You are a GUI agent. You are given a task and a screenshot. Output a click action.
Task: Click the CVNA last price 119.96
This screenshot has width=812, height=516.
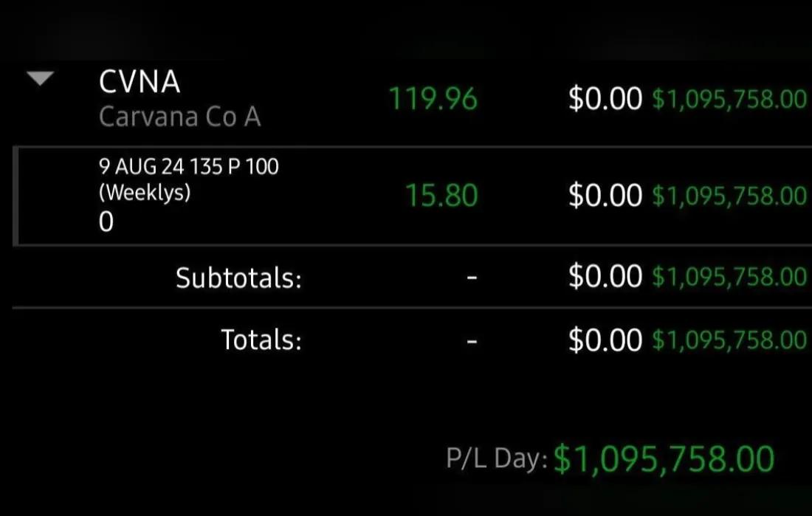coord(433,98)
